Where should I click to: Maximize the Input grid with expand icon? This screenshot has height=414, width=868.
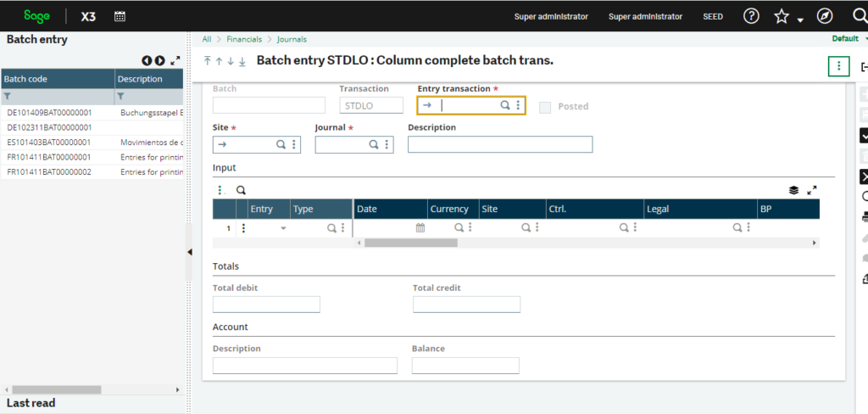click(811, 191)
